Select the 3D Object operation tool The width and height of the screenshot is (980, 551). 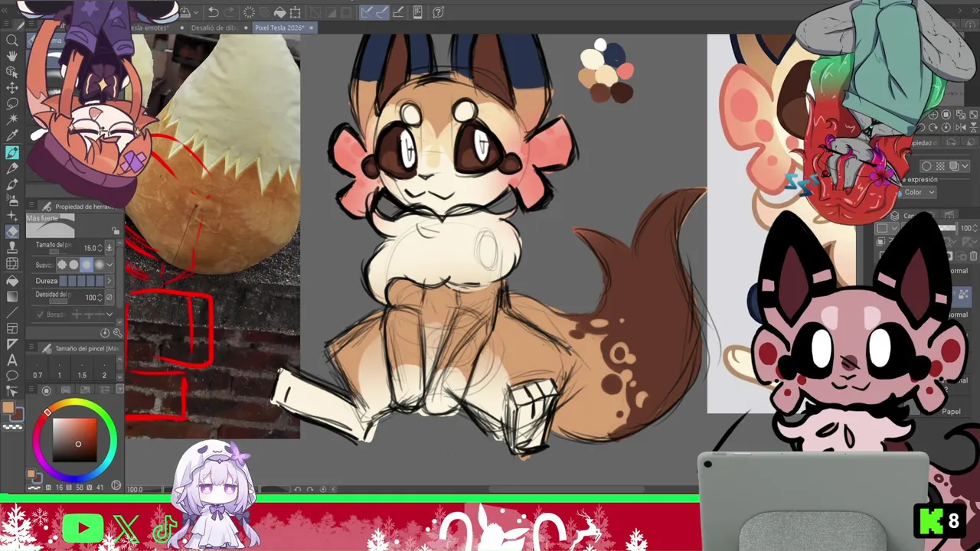coord(12,72)
